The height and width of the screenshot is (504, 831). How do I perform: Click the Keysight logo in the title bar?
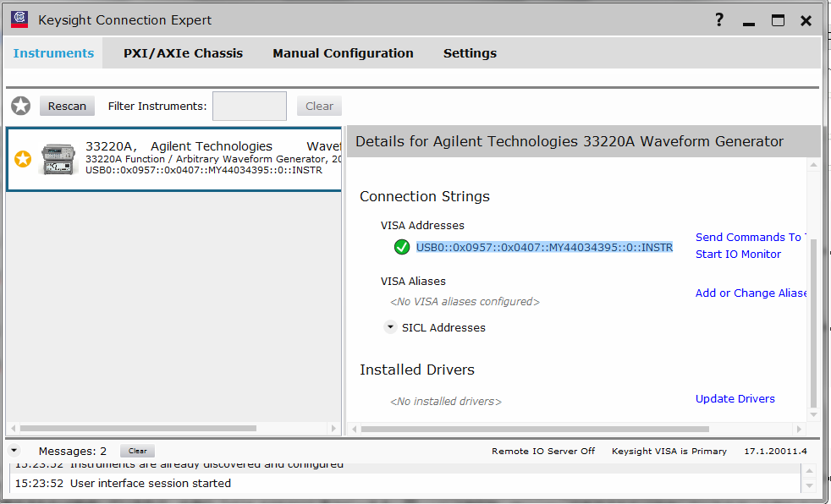[18, 19]
